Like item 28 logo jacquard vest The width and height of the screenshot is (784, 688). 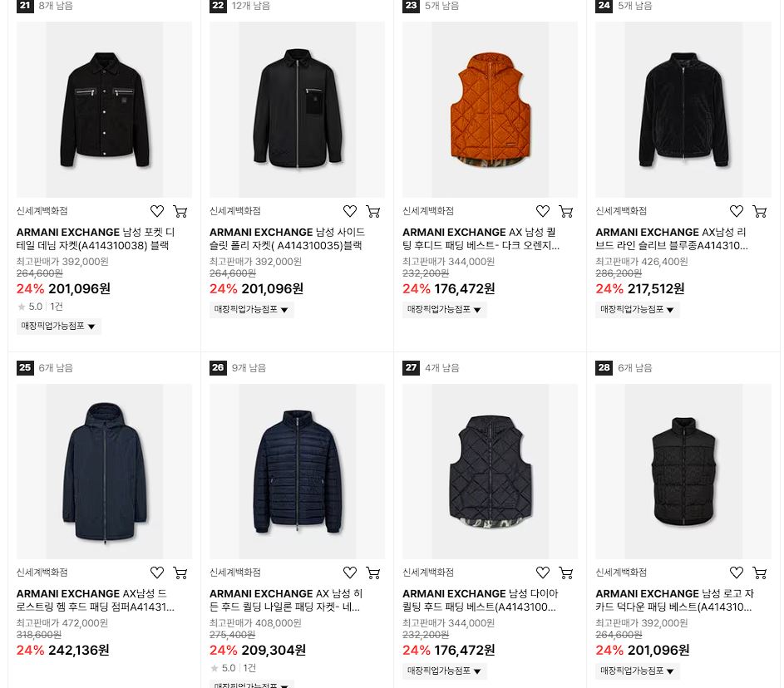click(737, 573)
